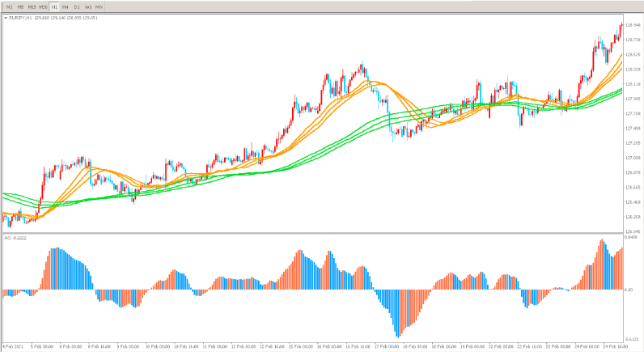This screenshot has height=352, width=644.
Task: Change chart to M15 timeframe
Action: (32, 6)
